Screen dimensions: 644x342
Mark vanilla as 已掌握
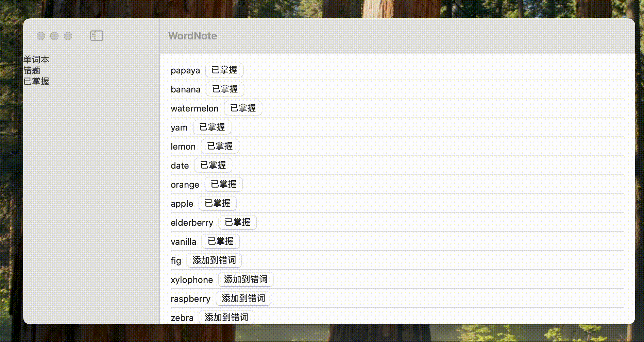pos(220,241)
